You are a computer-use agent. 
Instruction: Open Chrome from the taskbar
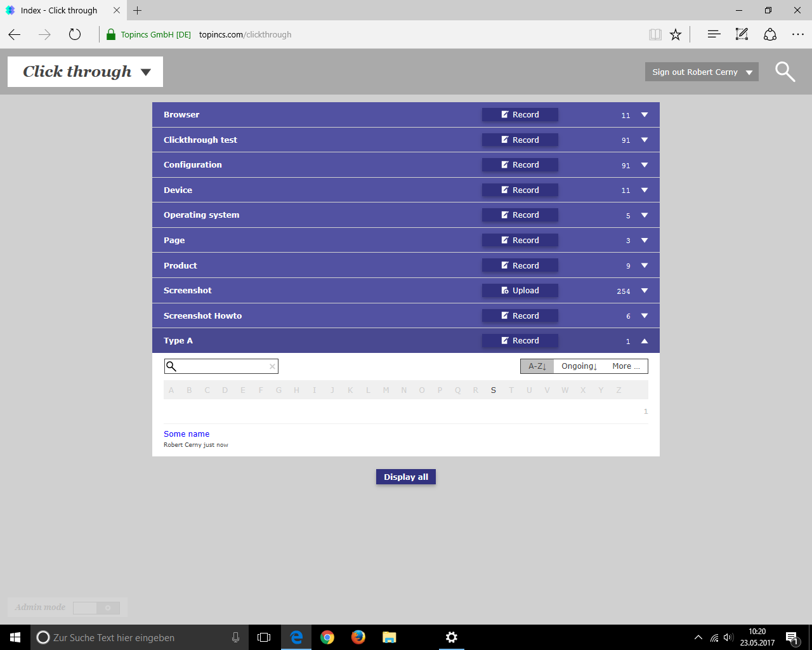[327, 637]
